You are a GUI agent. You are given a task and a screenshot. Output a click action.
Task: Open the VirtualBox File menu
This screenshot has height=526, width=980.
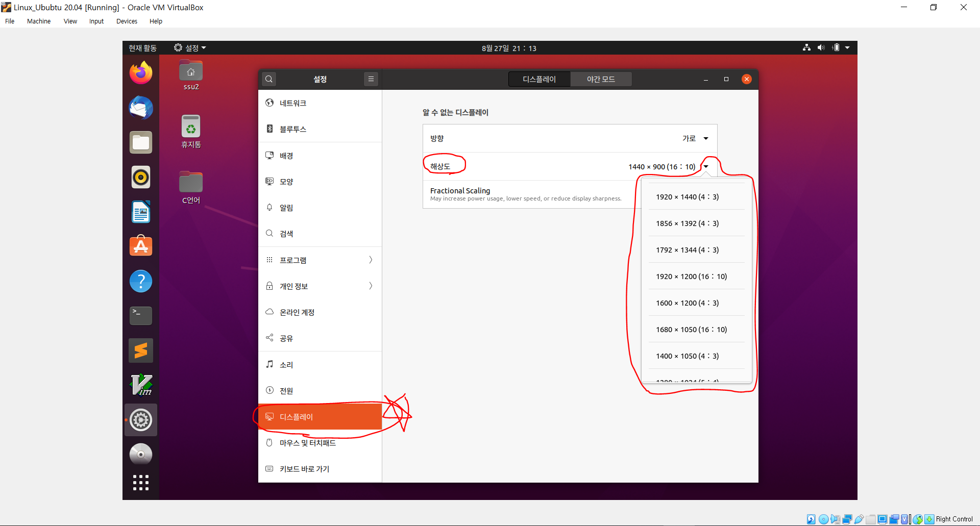[x=10, y=21]
